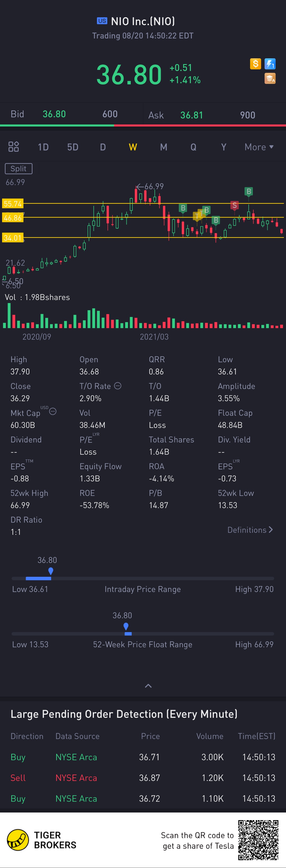Screen dimensions: 286x868
Task: Tap the 46.86 price alert line label
Action: [x=13, y=218]
